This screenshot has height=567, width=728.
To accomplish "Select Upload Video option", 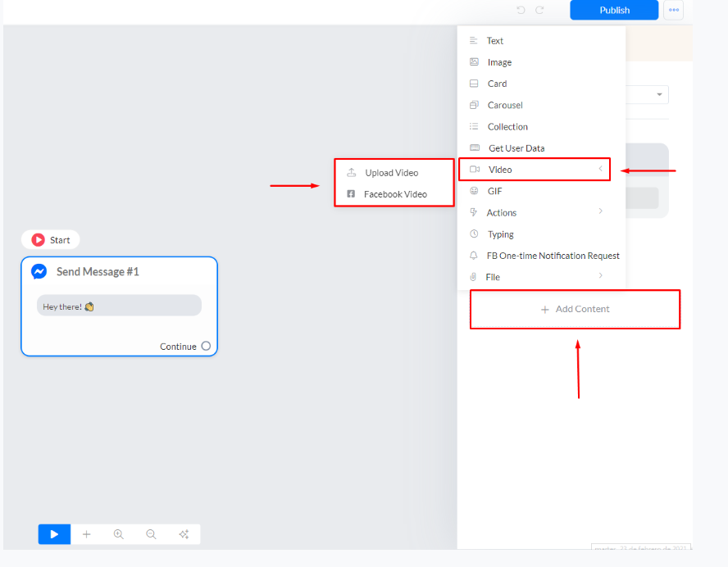I will tap(391, 173).
